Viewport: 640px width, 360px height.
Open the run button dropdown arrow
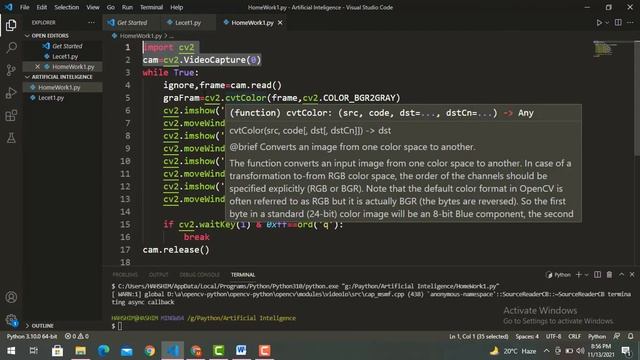click(607, 23)
